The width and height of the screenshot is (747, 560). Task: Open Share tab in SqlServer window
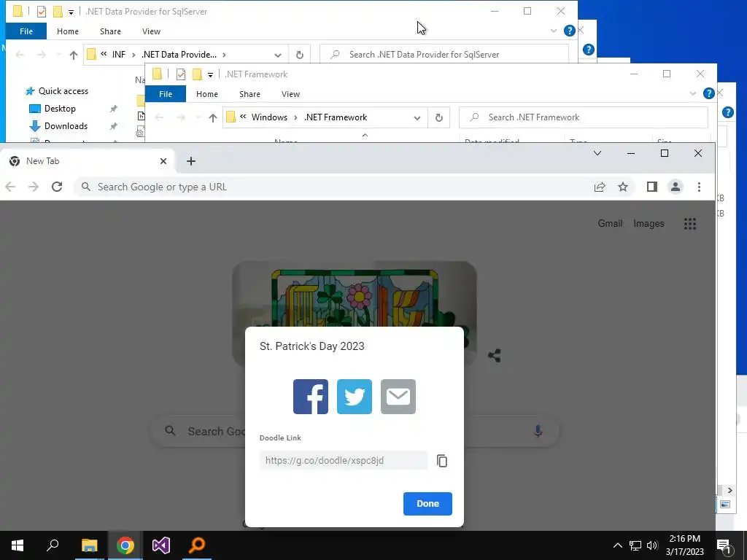[110, 31]
